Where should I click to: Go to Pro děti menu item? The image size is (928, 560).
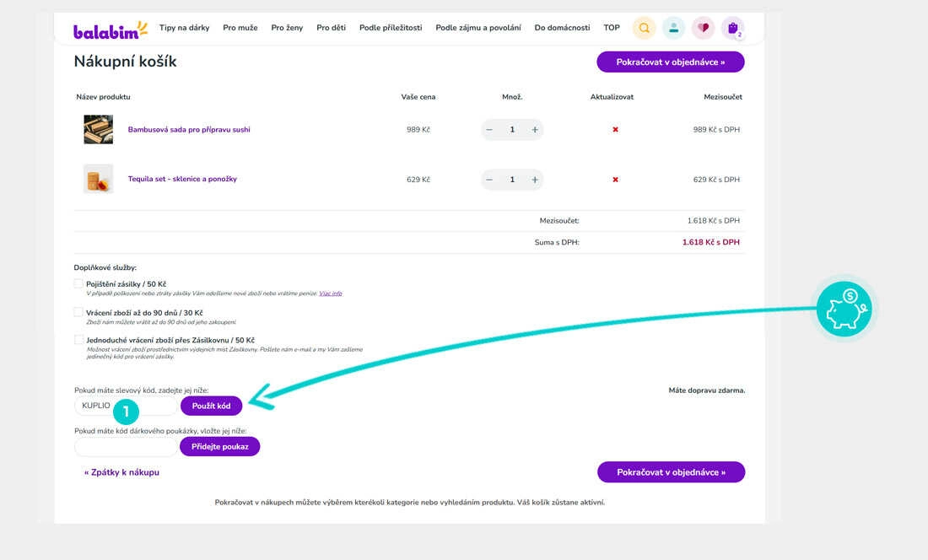(331, 28)
